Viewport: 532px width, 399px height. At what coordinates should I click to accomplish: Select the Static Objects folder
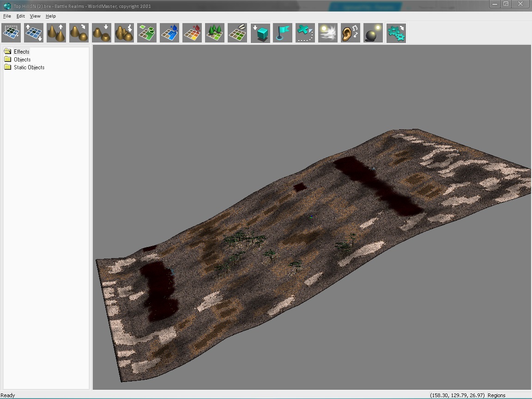(x=29, y=67)
